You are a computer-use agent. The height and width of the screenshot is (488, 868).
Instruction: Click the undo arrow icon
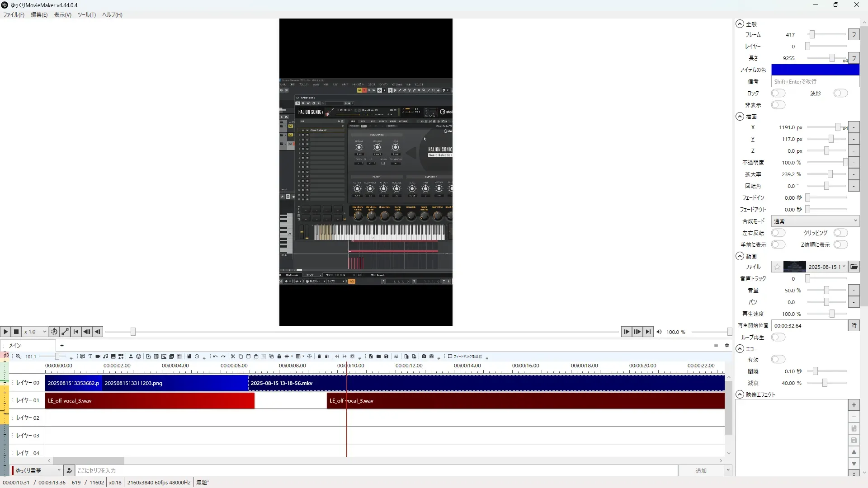[x=216, y=357]
